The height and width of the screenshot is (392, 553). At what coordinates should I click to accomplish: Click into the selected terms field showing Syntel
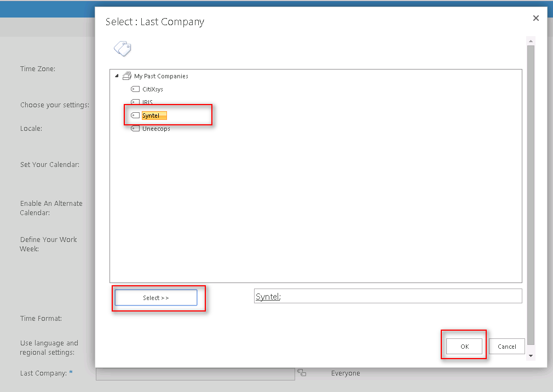[388, 296]
